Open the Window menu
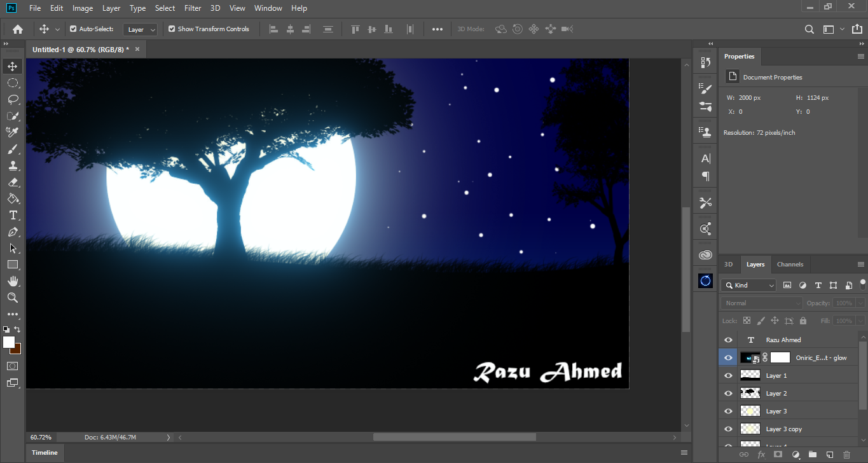 coord(268,8)
